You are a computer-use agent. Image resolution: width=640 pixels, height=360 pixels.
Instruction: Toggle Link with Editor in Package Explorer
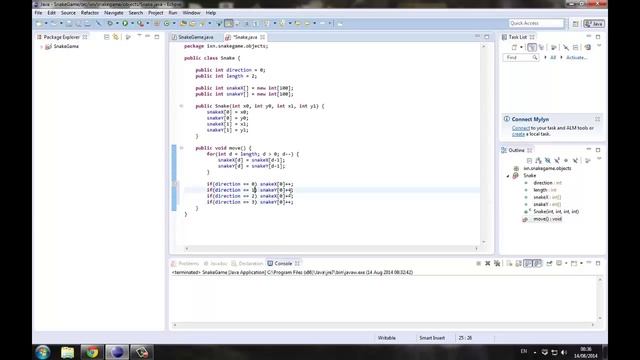pos(116,37)
